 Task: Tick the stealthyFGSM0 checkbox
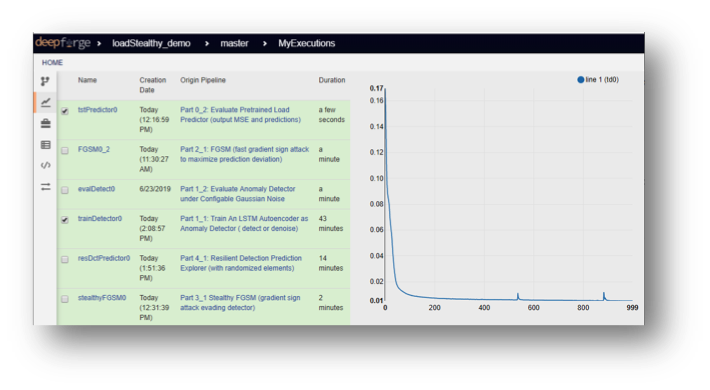[x=65, y=299]
